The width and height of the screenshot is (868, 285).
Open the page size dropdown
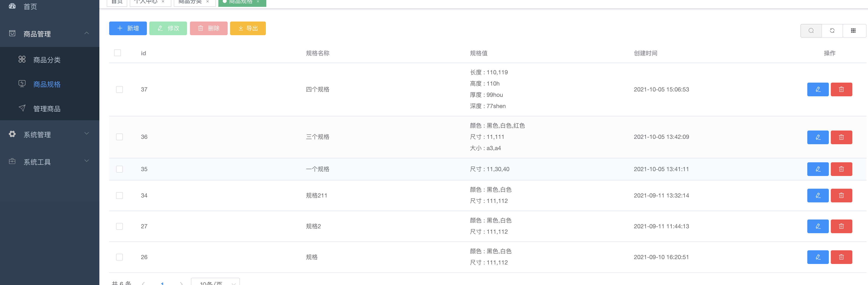pyautogui.click(x=215, y=282)
